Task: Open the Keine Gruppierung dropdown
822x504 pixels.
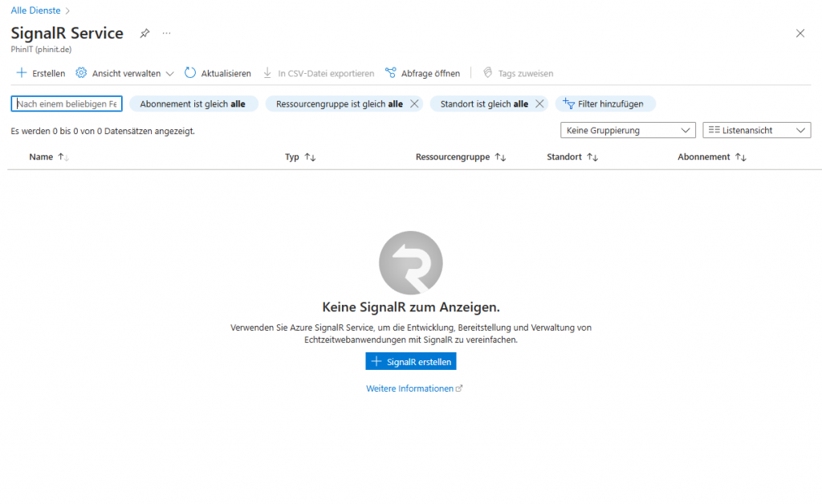Action: pos(628,129)
